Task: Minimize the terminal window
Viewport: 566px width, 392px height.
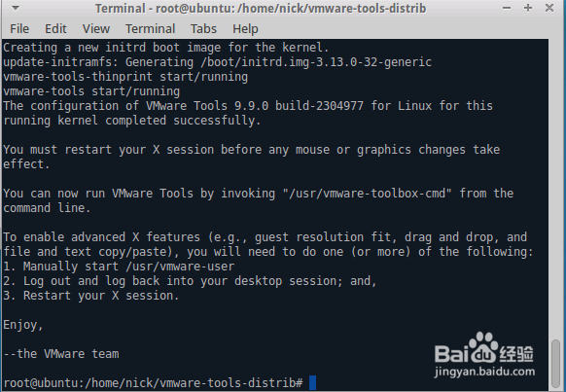Action: click(507, 8)
